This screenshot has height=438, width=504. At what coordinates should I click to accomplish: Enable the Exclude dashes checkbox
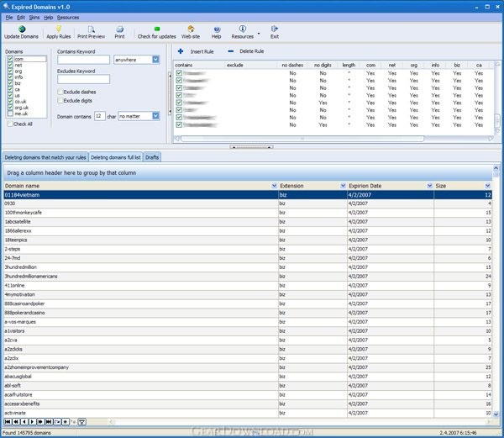pyautogui.click(x=60, y=92)
